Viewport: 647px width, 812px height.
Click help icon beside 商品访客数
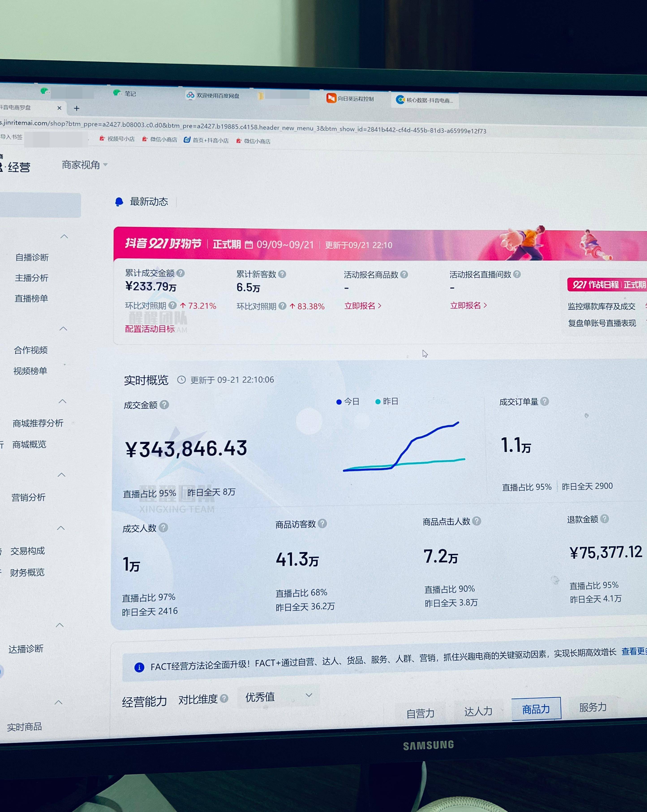click(x=322, y=524)
